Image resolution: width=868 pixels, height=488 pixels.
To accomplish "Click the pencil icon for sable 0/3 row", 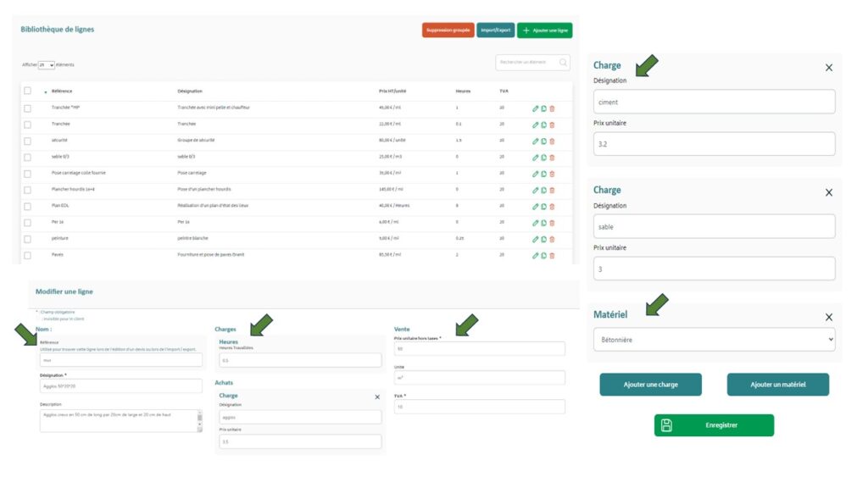I will pos(536,158).
